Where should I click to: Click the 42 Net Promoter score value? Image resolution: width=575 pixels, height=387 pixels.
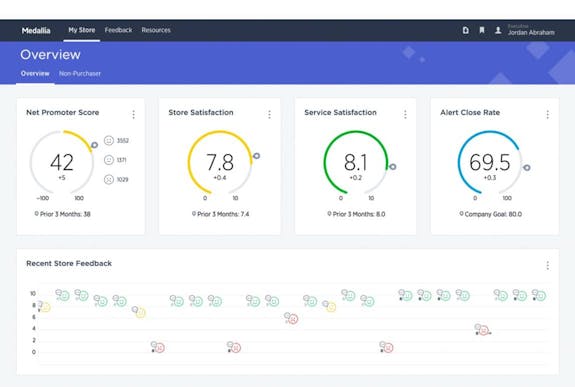point(62,163)
